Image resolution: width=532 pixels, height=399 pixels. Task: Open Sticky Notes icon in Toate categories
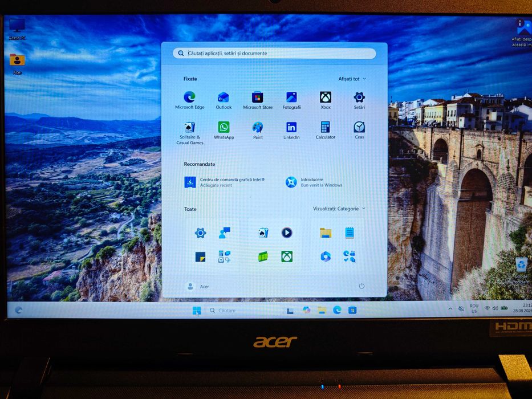[x=200, y=257]
